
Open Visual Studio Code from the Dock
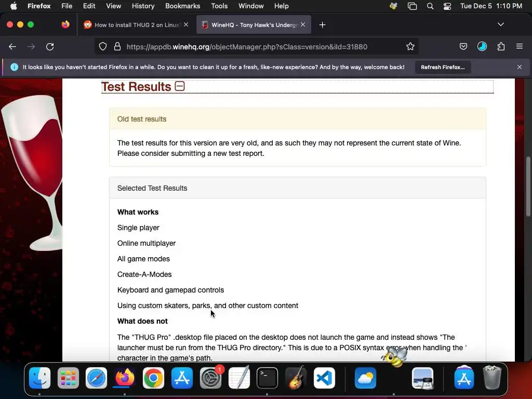point(324,378)
